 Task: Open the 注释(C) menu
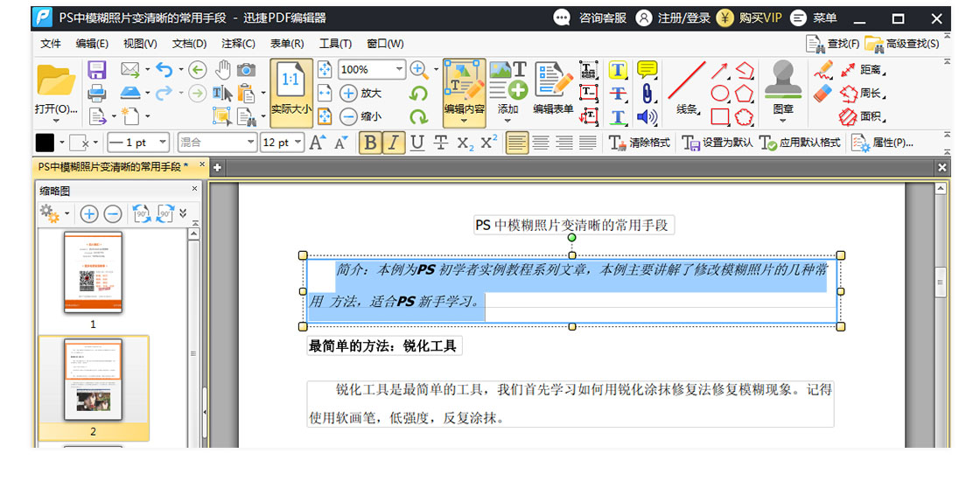[238, 44]
